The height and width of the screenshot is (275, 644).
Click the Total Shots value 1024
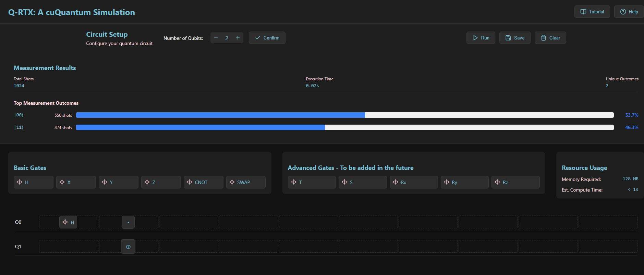coord(19,86)
